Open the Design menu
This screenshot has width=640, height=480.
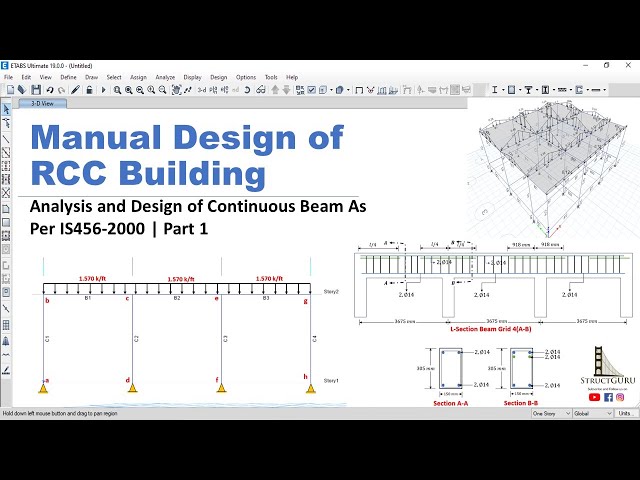(x=218, y=77)
